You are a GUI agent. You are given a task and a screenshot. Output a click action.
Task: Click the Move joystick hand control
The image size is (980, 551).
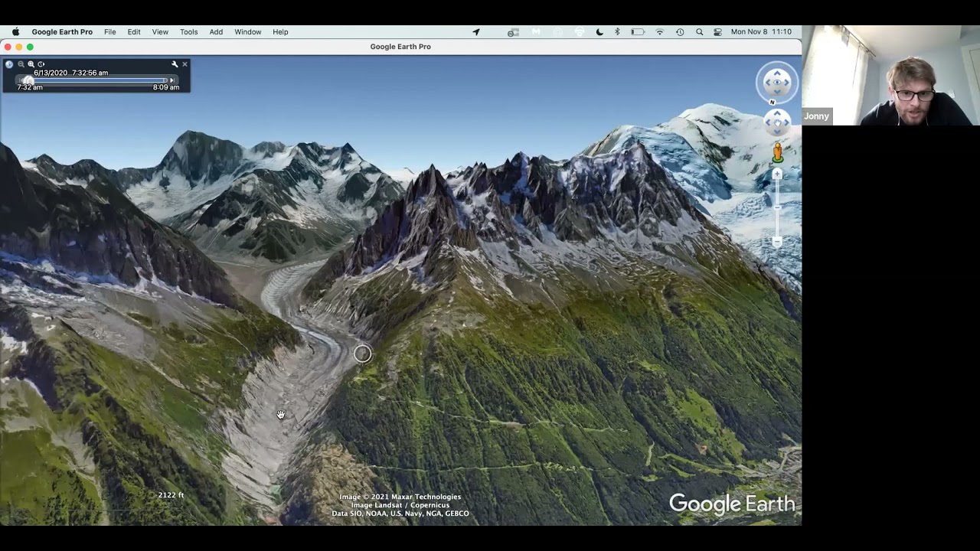coord(777,122)
